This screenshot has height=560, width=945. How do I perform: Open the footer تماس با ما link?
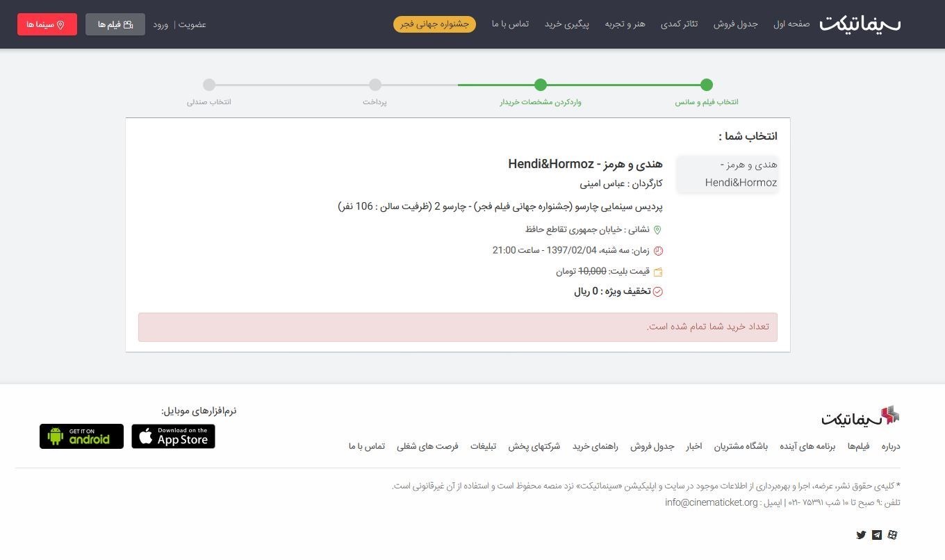pos(367,447)
